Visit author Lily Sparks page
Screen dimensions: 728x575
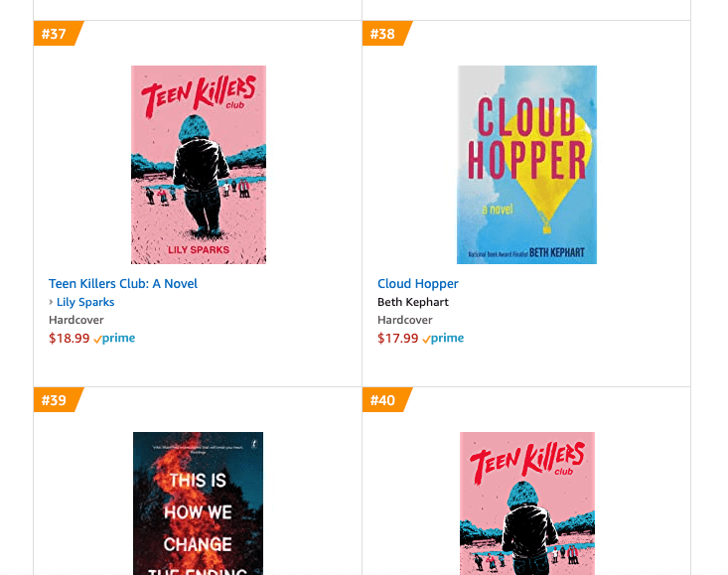[85, 302]
